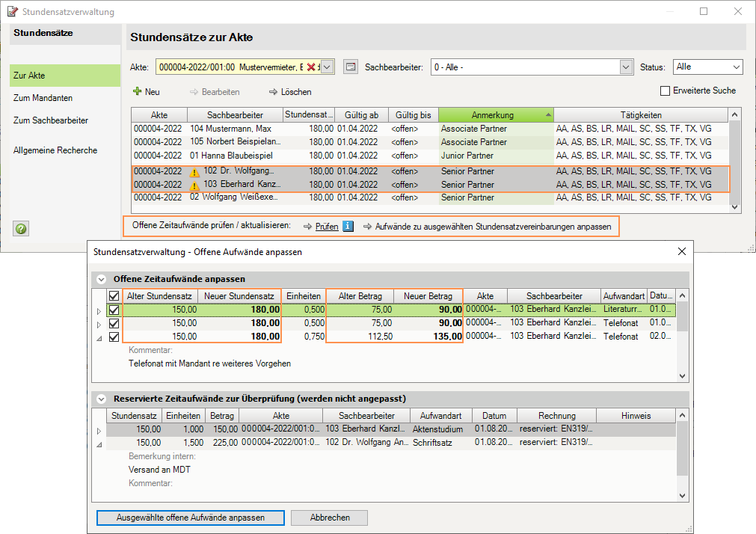
Task: Open Allgemeine Recherche in the sidebar
Action: pyautogui.click(x=65, y=150)
